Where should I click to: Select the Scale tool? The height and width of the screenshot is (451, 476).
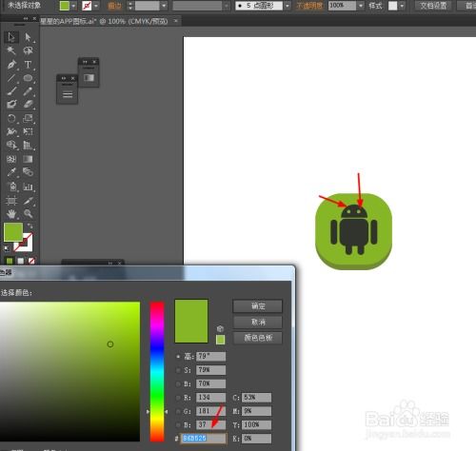pos(28,118)
